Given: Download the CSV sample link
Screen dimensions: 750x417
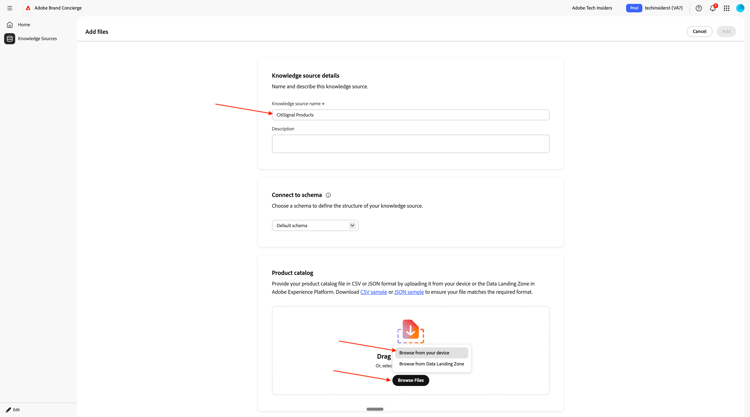Looking at the screenshot, I should [374, 292].
